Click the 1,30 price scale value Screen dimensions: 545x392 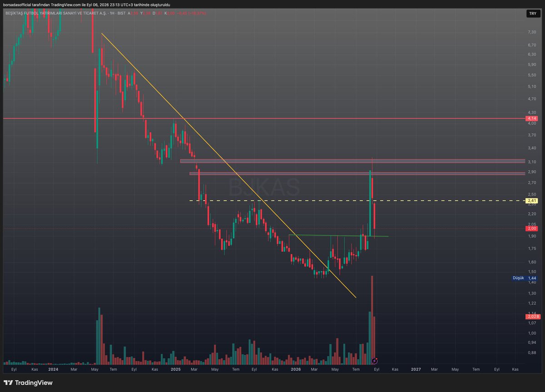tap(532, 293)
